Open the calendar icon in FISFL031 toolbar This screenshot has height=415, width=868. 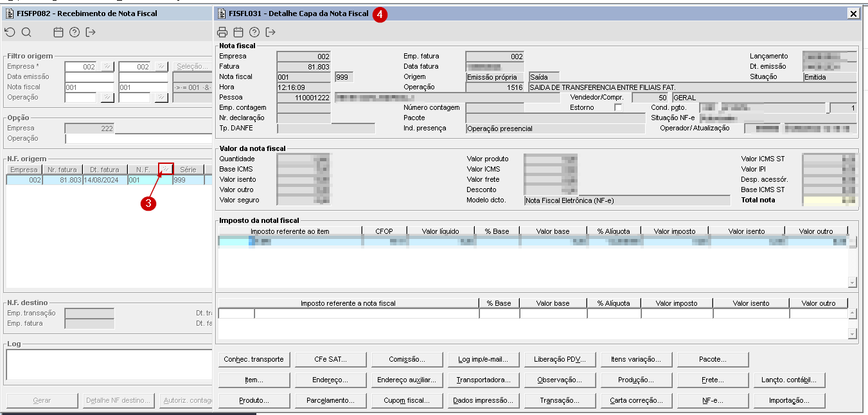238,32
